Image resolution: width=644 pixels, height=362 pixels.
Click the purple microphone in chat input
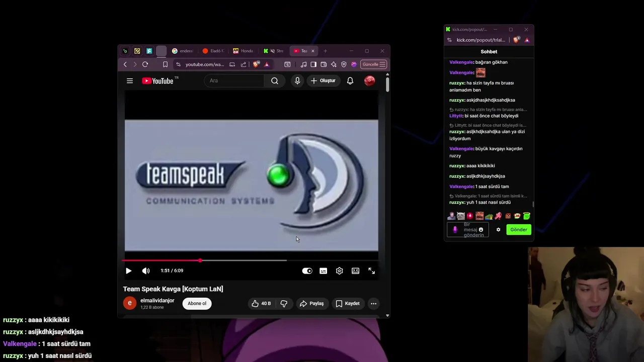455,230
